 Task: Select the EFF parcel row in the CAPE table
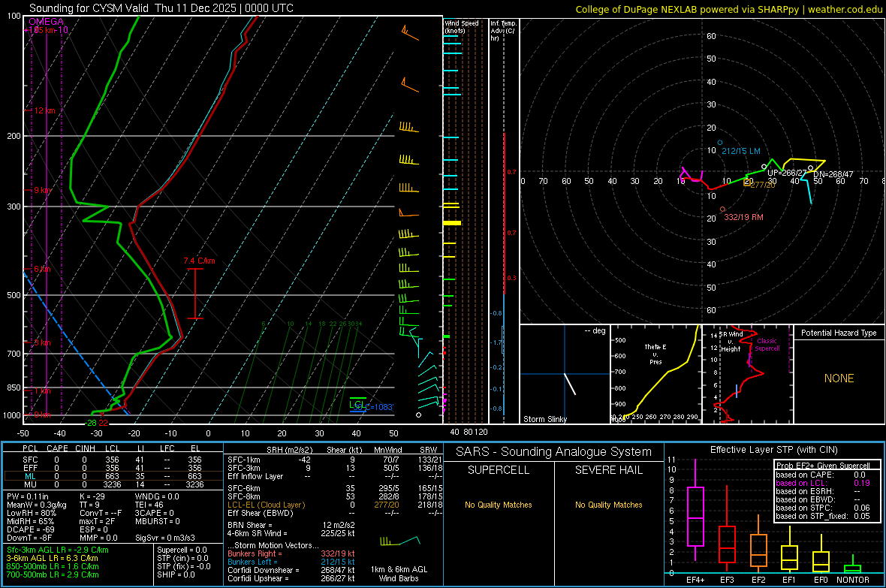coord(113,468)
